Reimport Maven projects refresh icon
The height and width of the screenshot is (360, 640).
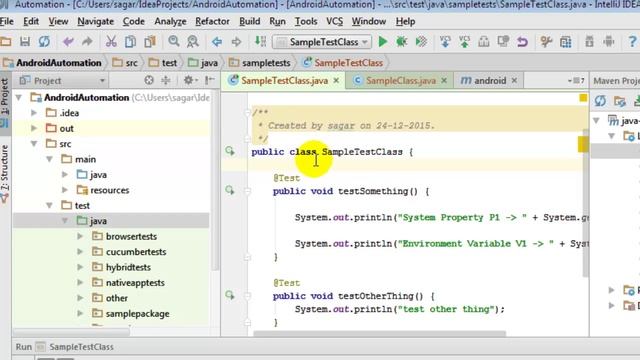click(x=600, y=100)
